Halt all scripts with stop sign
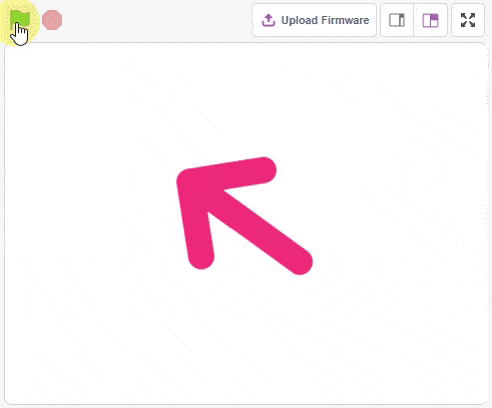492x408 pixels. (52, 20)
